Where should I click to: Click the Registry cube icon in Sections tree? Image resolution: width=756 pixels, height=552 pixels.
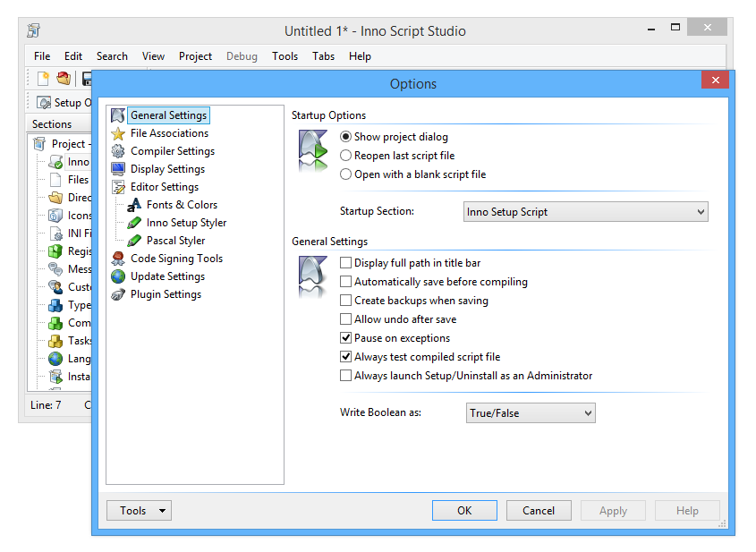pos(55,251)
